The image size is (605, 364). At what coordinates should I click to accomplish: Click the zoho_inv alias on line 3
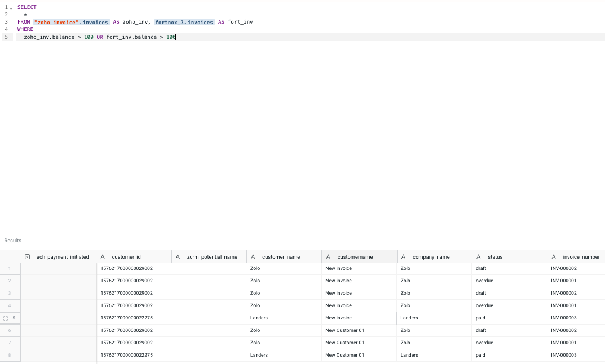click(135, 22)
